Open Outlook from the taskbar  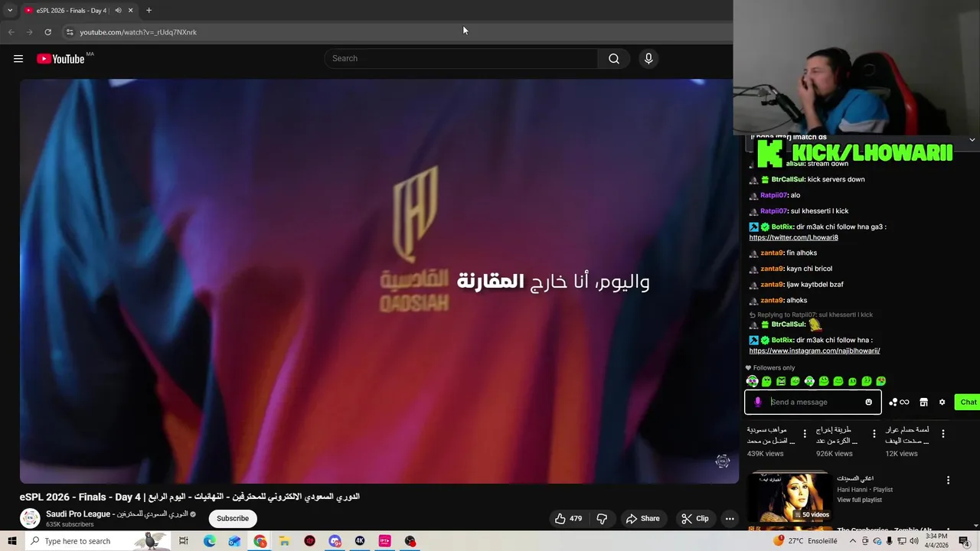(234, 541)
